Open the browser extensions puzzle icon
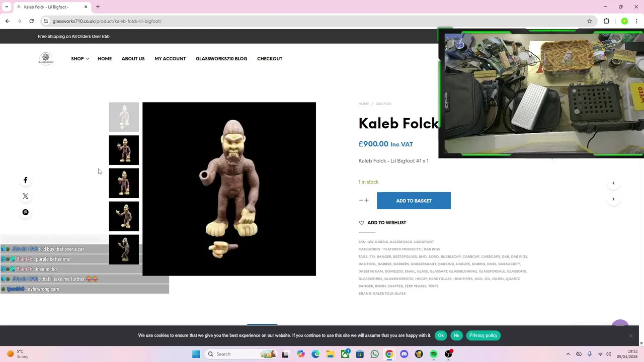 tap(606, 21)
